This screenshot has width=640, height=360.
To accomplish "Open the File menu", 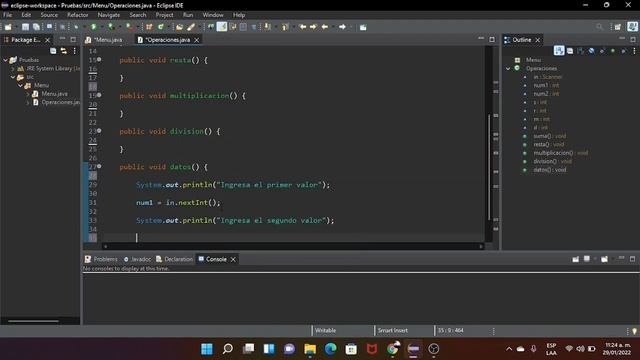I will pos(7,15).
